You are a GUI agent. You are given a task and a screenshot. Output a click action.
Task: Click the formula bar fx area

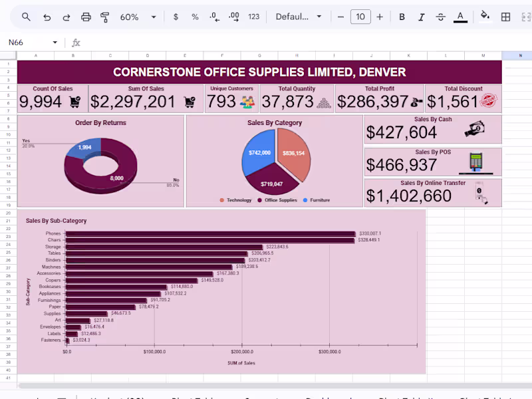pos(76,43)
